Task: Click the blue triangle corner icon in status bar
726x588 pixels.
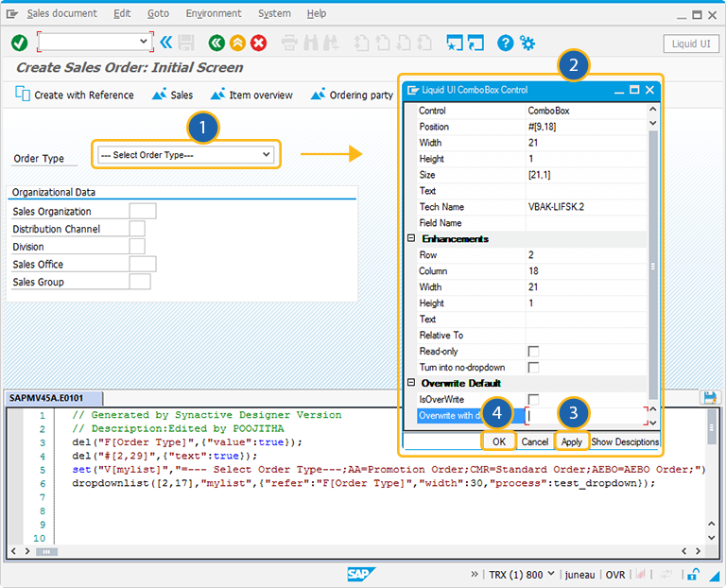Action: coord(716,576)
